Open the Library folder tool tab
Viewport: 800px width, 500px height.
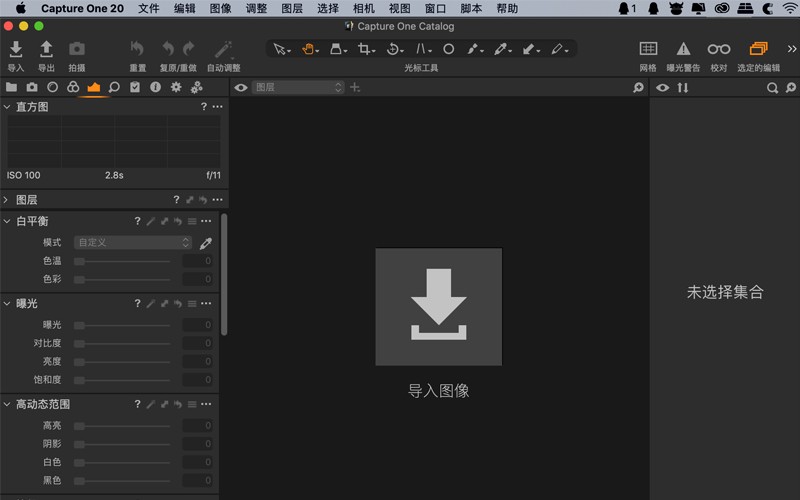pyautogui.click(x=11, y=87)
